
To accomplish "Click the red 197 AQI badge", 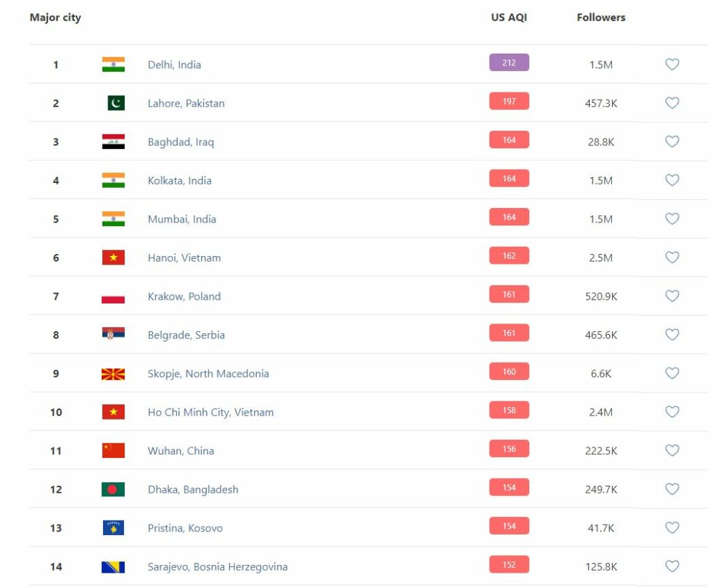I will [x=509, y=102].
